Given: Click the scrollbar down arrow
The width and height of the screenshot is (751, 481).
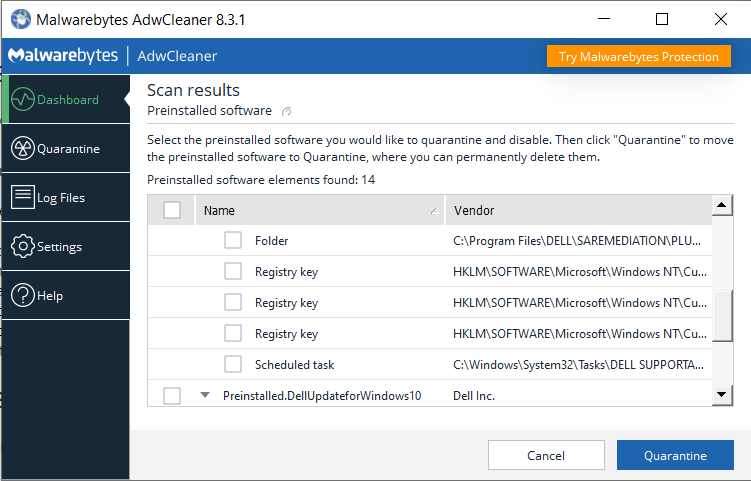Looking at the screenshot, I should coord(722,395).
